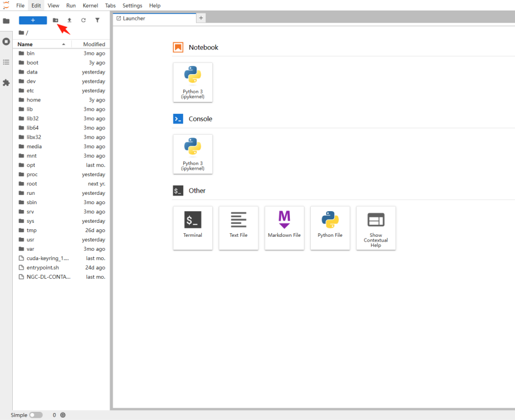
Task: Select the lib32 folder
Action: [61, 118]
